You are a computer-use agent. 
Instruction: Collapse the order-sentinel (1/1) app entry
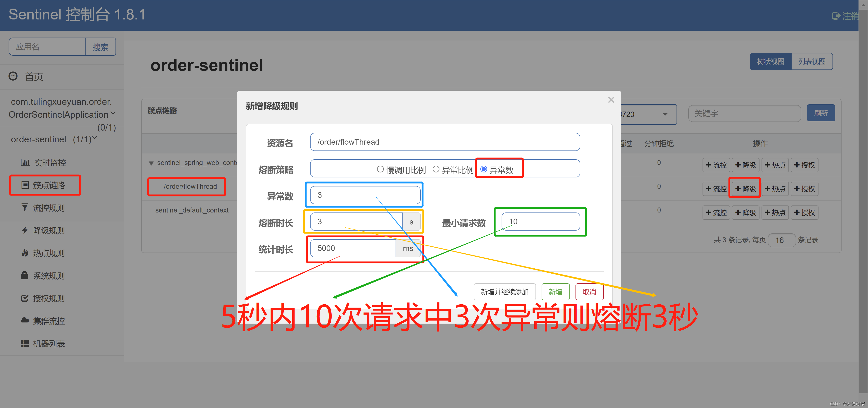[x=94, y=138]
